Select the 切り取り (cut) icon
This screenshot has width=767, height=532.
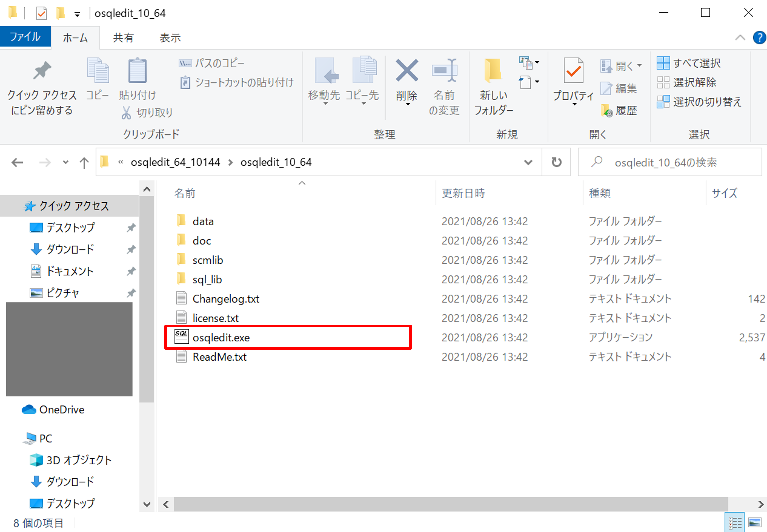pyautogui.click(x=127, y=112)
